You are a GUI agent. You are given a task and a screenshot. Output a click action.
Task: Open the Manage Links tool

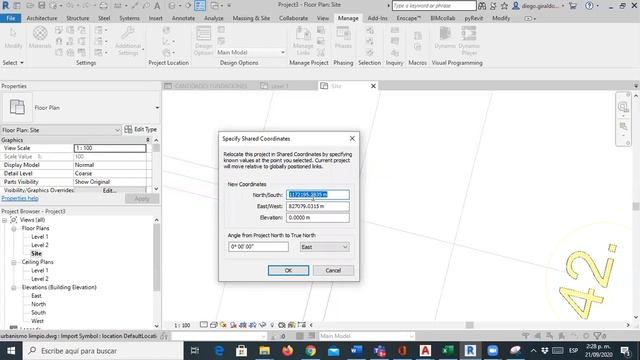click(303, 33)
